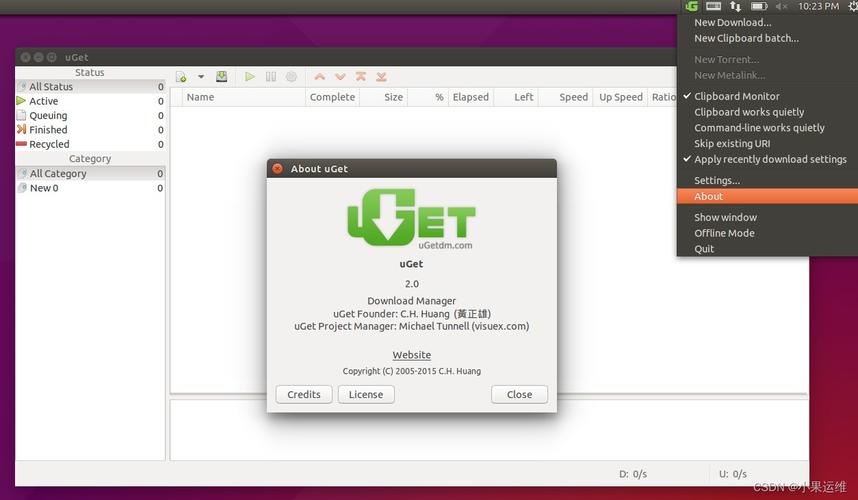Select the All Status row
The image size is (858, 500).
tap(90, 86)
